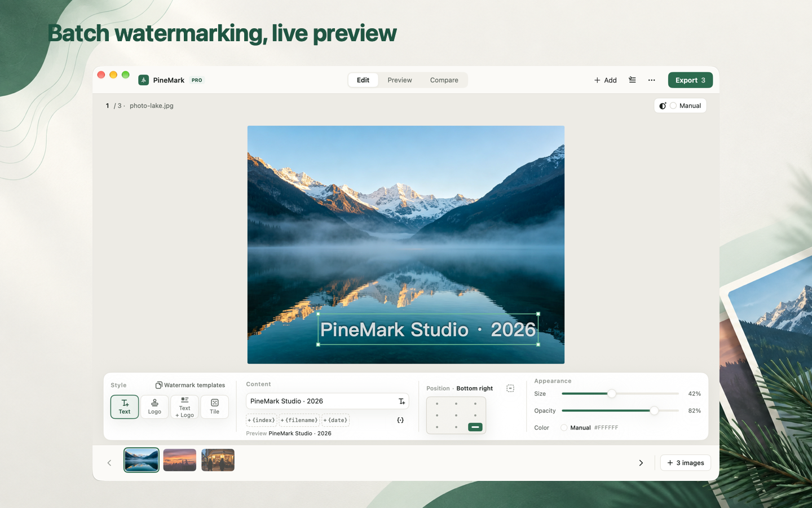
Task: Set watermark position to top center
Action: pyautogui.click(x=456, y=404)
